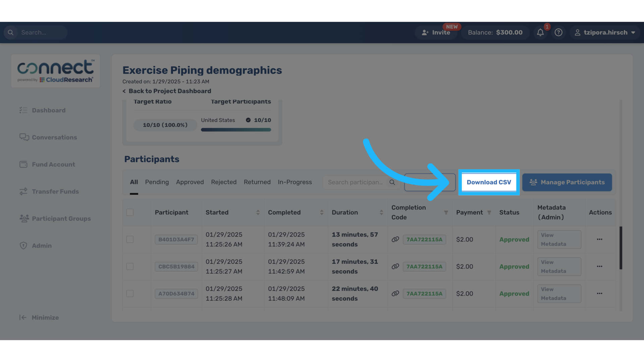Viewport: 644px width, 362px height.
Task: Focus the top Search field
Action: 36,33
